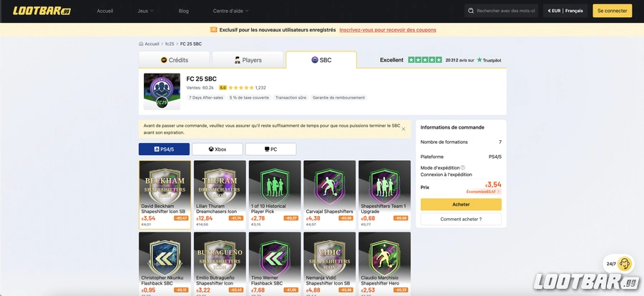Dismiss the SBC expiration notice
644x296 pixels.
[x=404, y=129]
